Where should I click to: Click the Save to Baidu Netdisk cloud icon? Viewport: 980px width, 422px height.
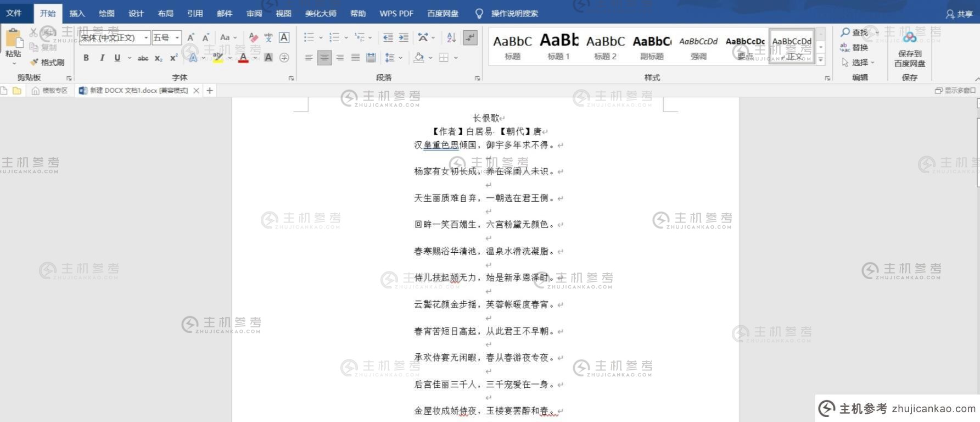910,37
